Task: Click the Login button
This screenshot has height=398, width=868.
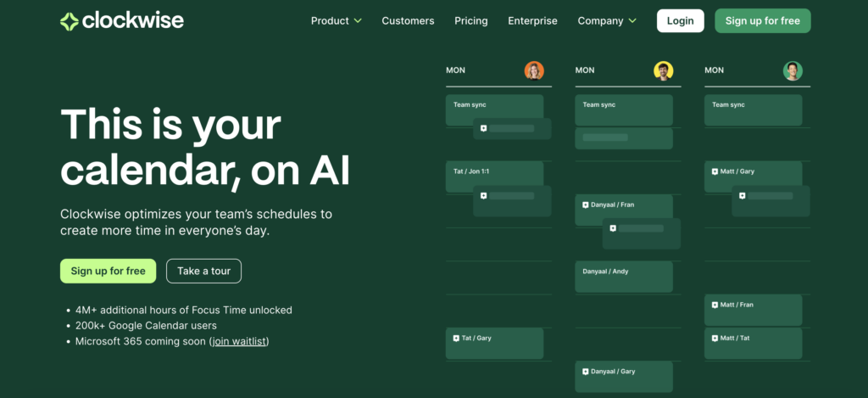Action: [681, 21]
